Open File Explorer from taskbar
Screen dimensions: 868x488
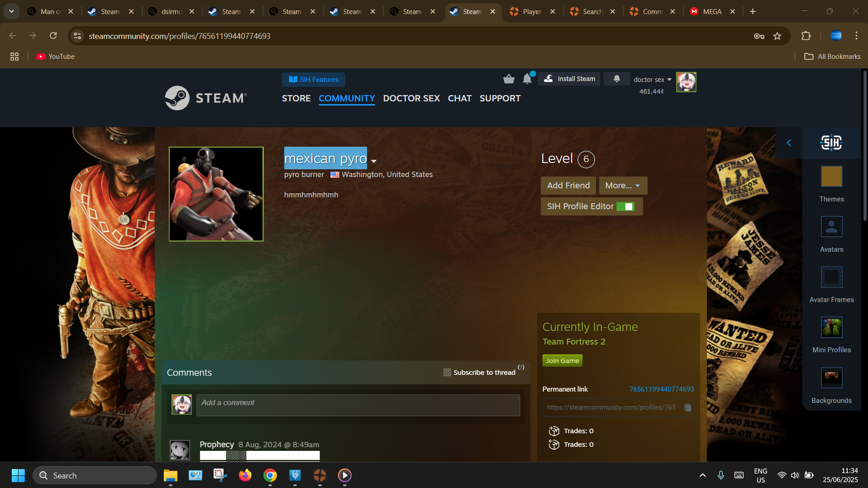[170, 475]
